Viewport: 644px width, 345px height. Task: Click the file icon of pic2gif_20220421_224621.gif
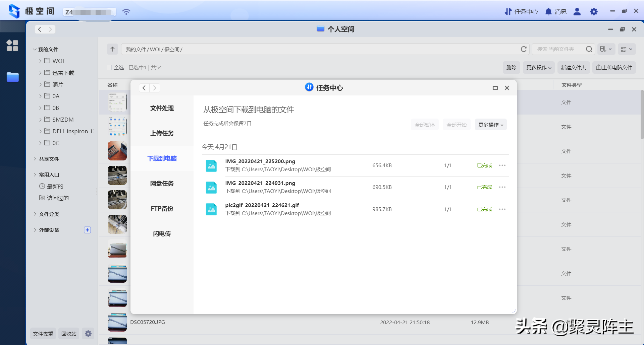[x=211, y=209]
